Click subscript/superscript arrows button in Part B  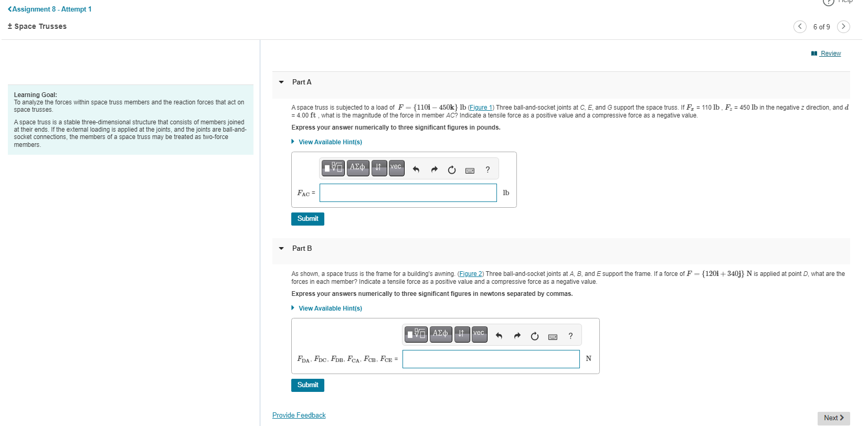(462, 334)
